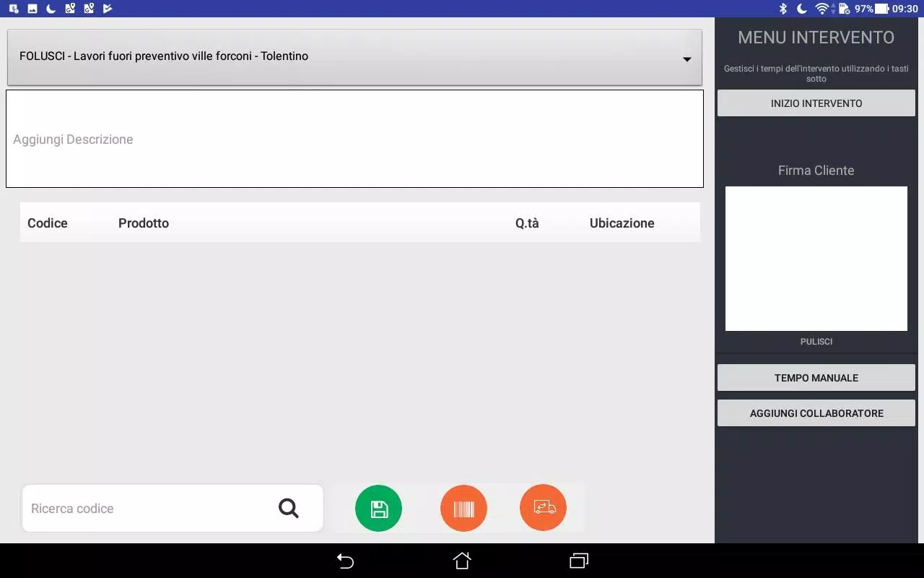Click the magnifying glass search icon
924x578 pixels.
click(289, 508)
